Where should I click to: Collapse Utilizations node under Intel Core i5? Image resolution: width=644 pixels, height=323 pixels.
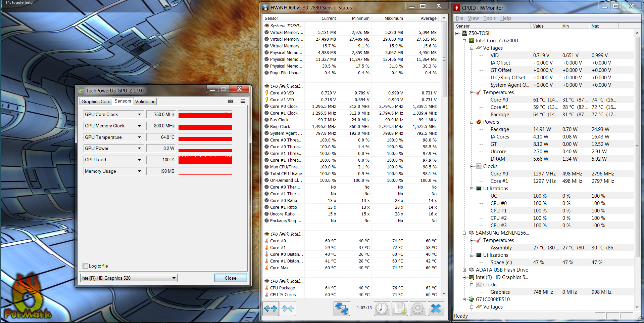click(472, 188)
